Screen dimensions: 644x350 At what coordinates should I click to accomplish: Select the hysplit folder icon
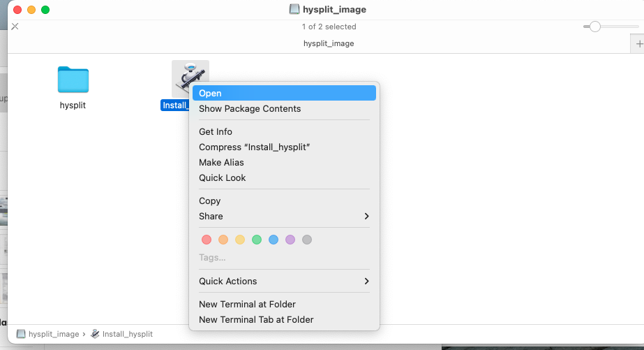pos(73,80)
